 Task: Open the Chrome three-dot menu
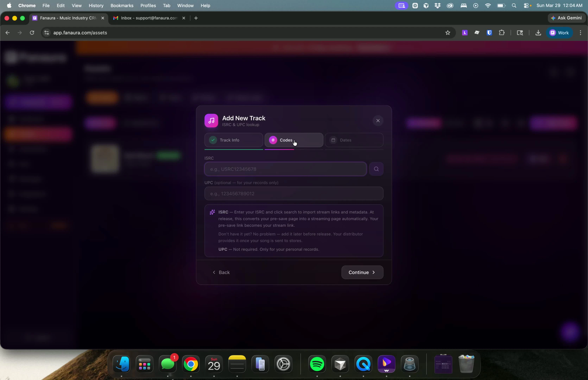click(x=580, y=33)
